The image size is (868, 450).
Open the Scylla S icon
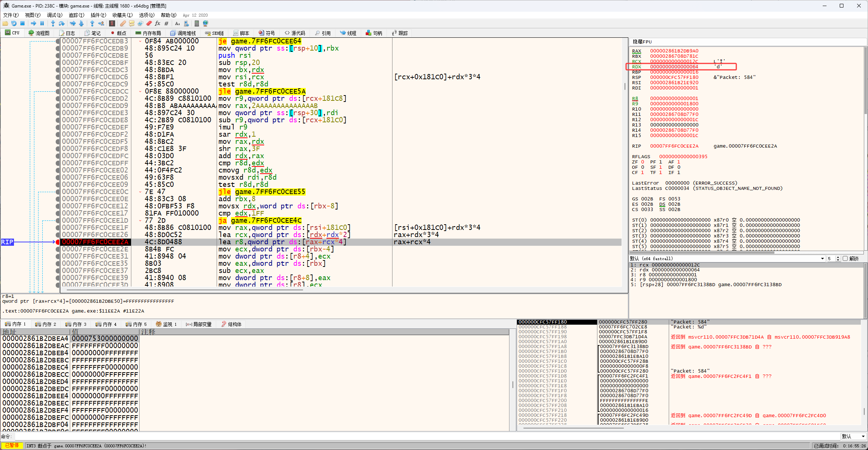click(x=112, y=23)
